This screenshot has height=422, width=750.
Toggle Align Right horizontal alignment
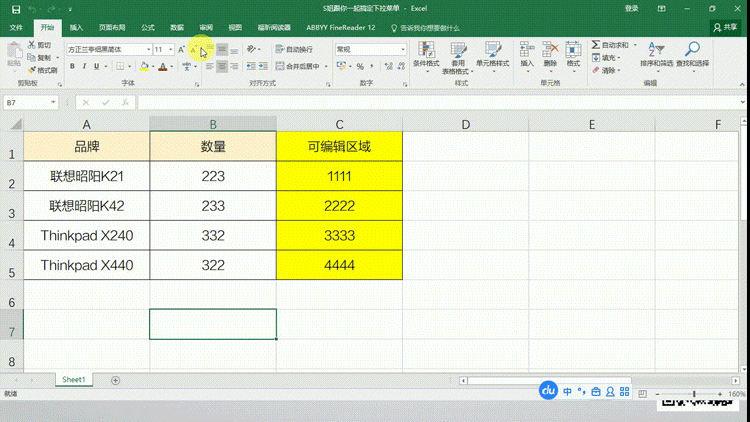tap(234, 66)
